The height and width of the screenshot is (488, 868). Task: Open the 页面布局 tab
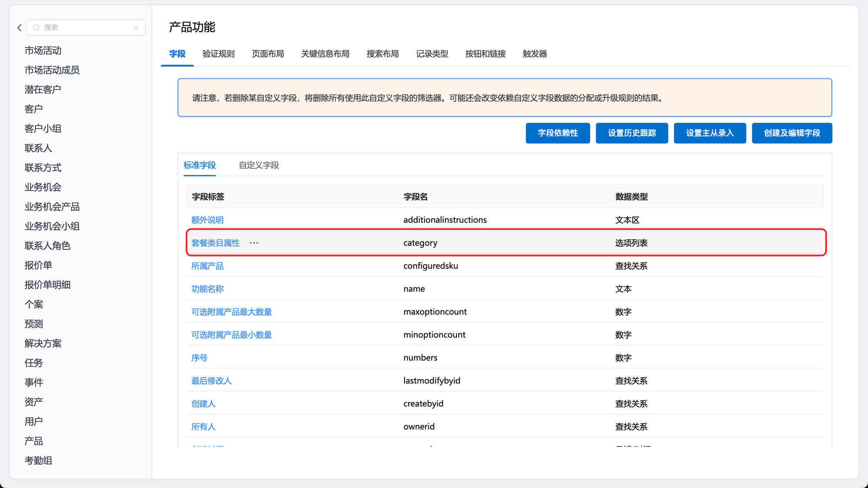268,54
